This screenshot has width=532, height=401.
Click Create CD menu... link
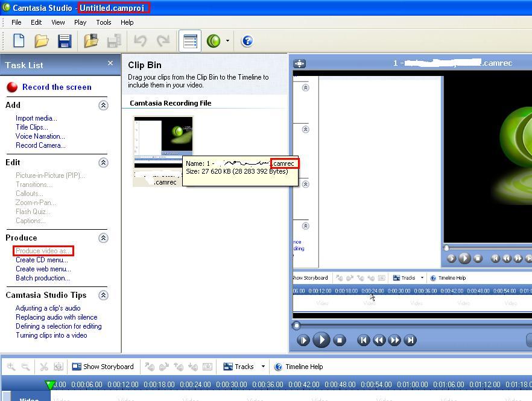click(x=42, y=260)
